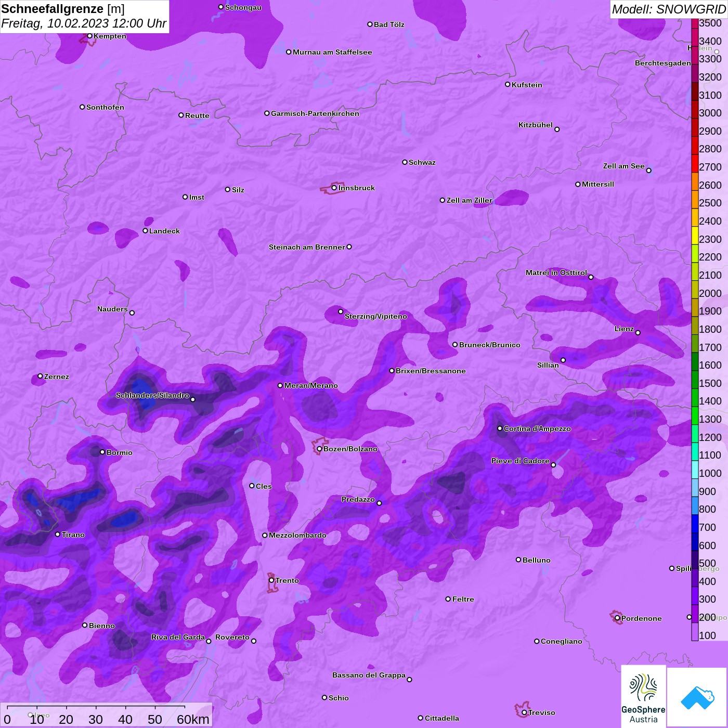
Task: Click the Mezzolombardo label
Action: click(x=297, y=535)
